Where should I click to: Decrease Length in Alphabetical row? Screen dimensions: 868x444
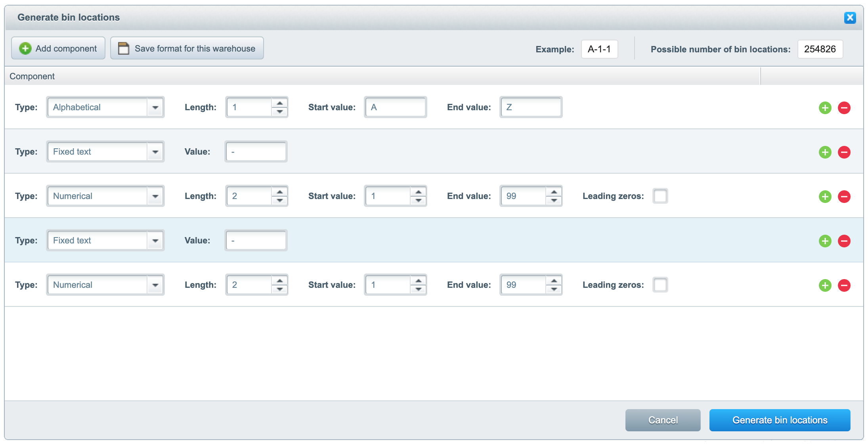279,112
